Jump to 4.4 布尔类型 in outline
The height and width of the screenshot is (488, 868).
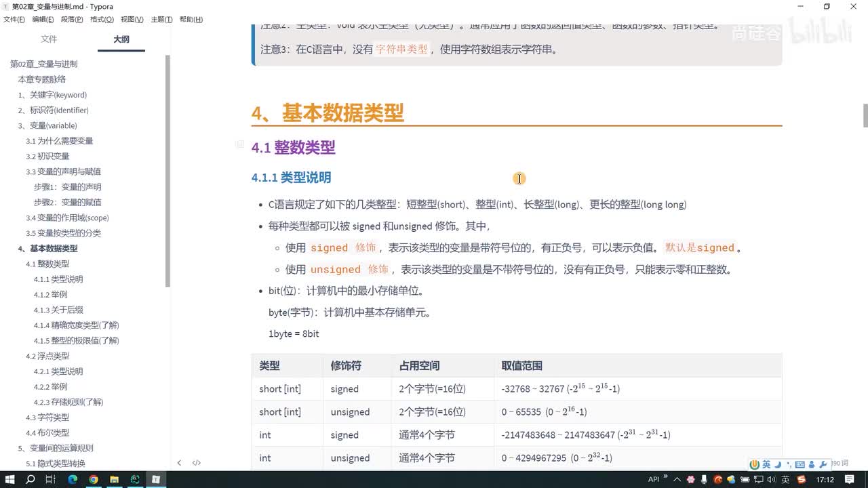tap(47, 432)
